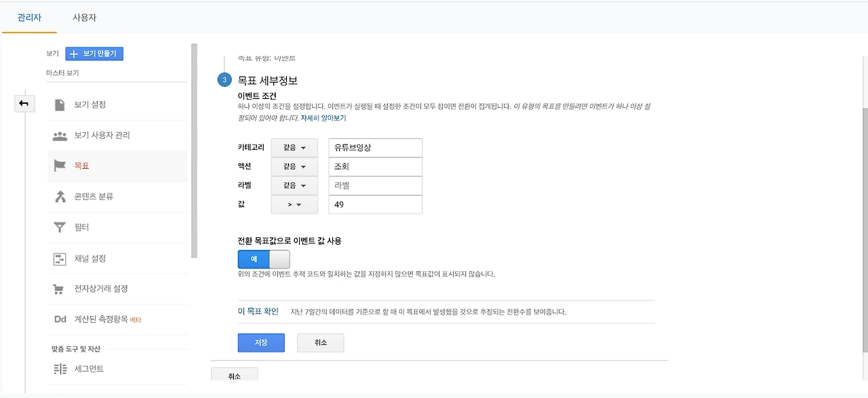The image size is (868, 398).
Task: Open 전자상거래 설정 cart icon
Action: pos(60,289)
